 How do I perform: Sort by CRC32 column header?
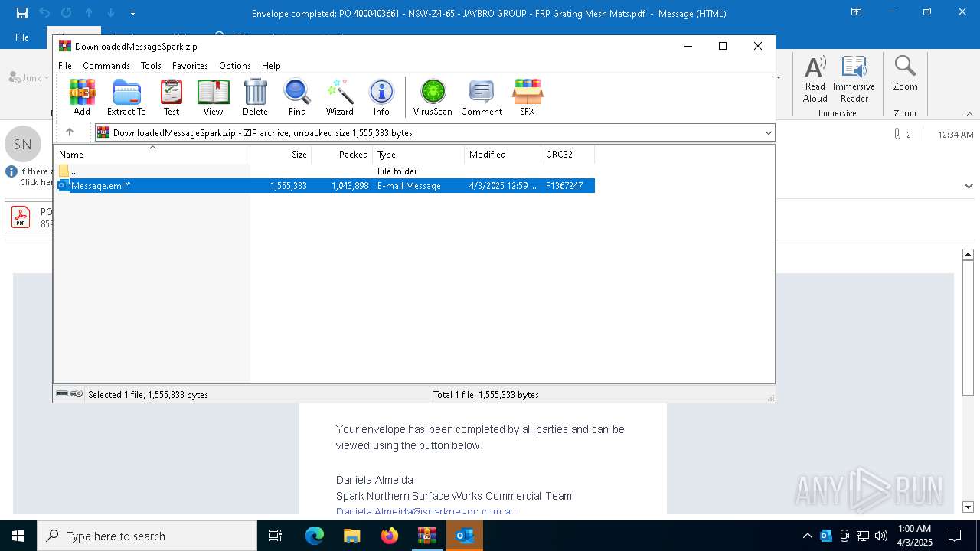568,154
